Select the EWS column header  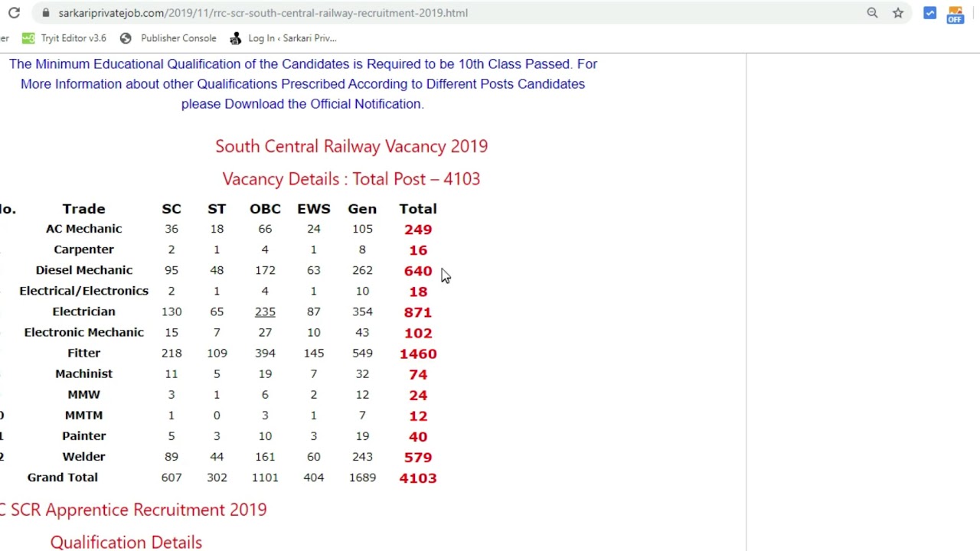[314, 209]
